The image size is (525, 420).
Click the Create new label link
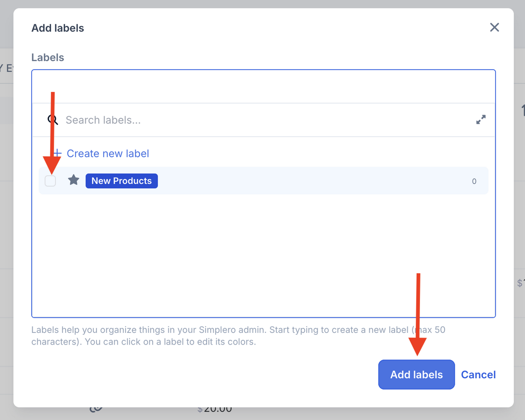pyautogui.click(x=108, y=153)
